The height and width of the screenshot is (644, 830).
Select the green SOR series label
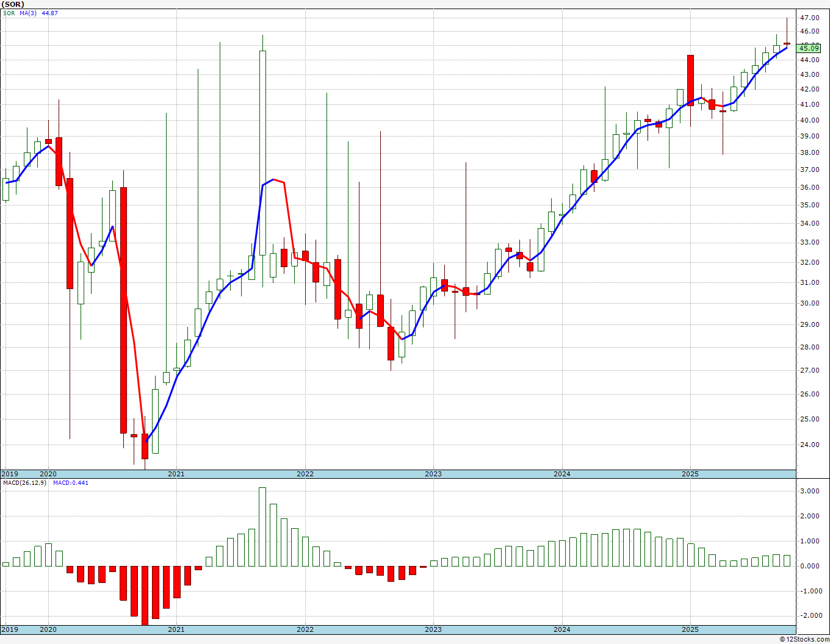point(9,13)
